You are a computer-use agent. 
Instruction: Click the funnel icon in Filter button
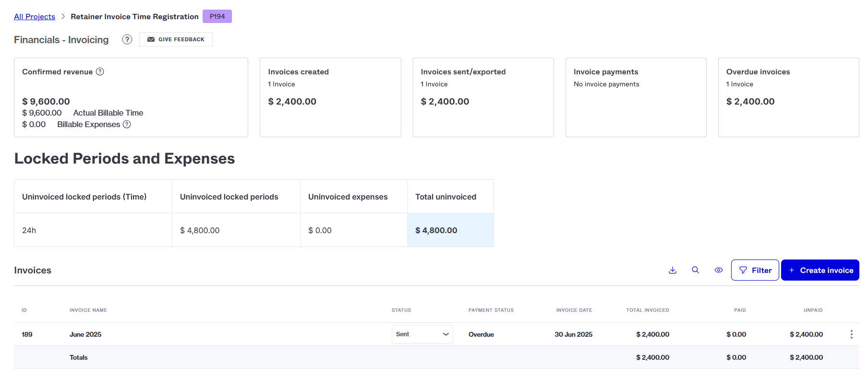click(743, 270)
